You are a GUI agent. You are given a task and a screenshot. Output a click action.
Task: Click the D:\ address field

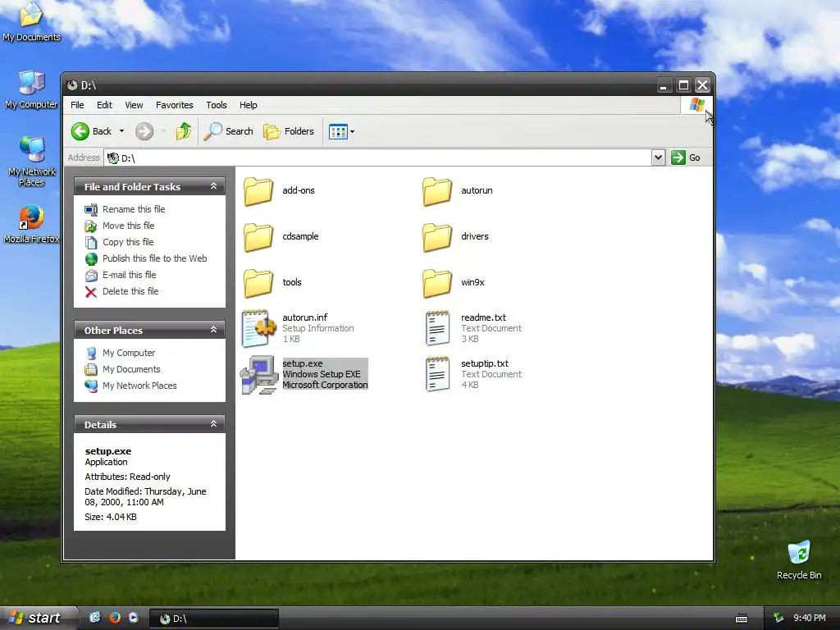coord(377,158)
